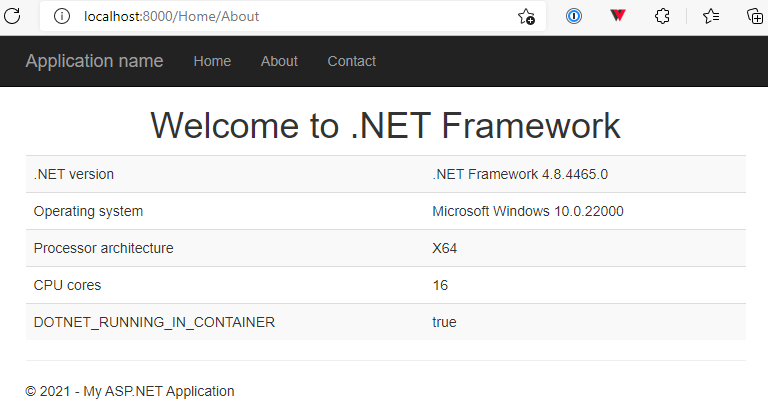The image size is (768, 410).
Task: Open the Favorites list icon
Action: (711, 16)
